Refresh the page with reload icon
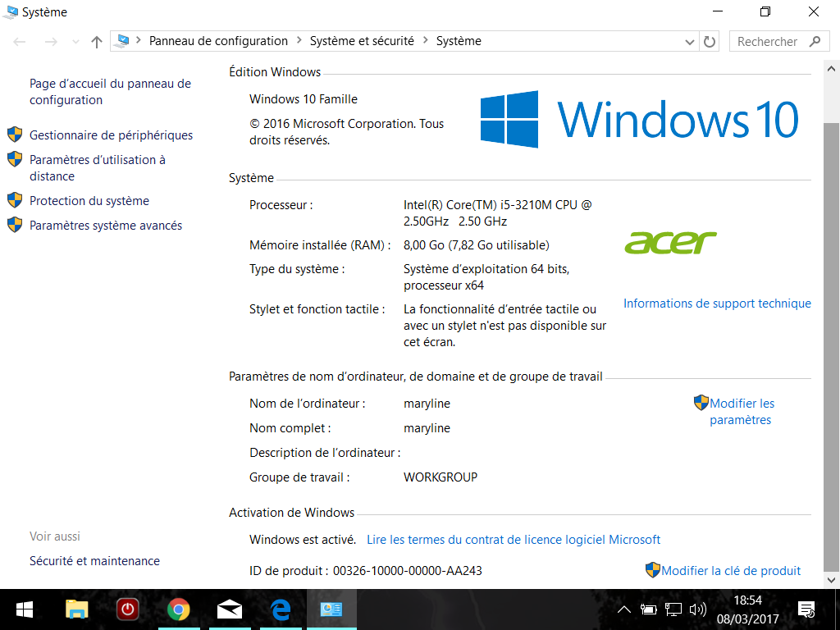 (710, 42)
